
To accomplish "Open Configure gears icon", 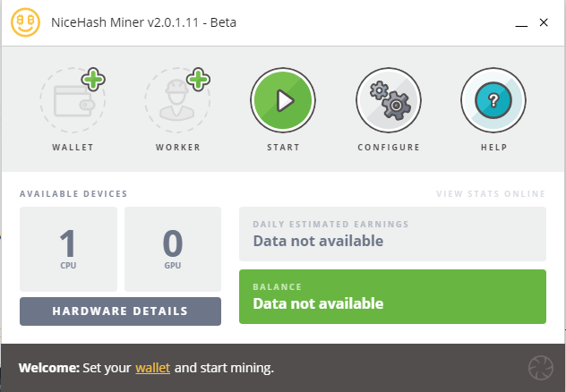I will 389,100.
